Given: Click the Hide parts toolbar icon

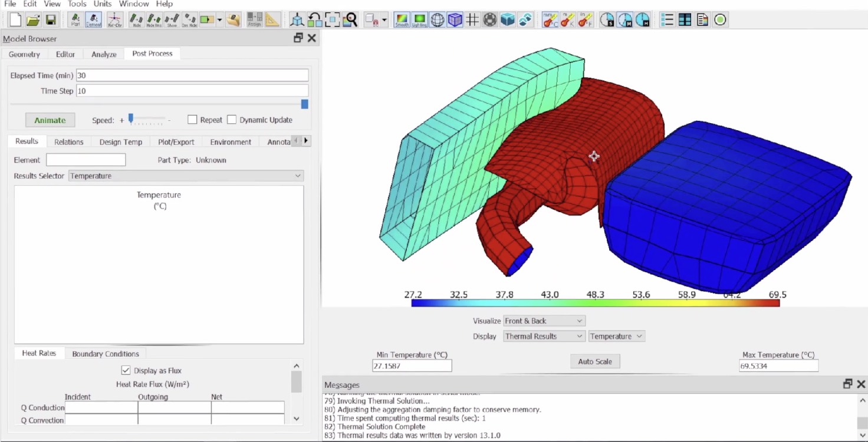Looking at the screenshot, I should point(136,20).
